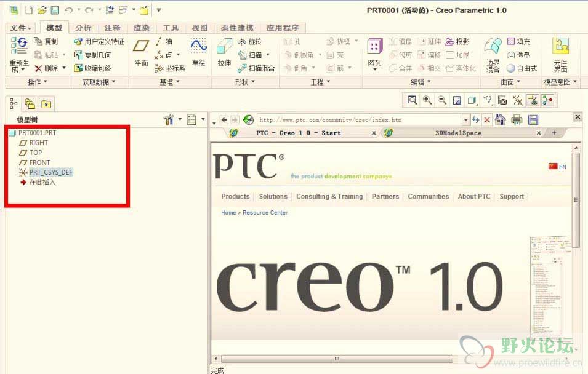Click the browser Home icon
The height and width of the screenshot is (374, 588).
coord(500,120)
